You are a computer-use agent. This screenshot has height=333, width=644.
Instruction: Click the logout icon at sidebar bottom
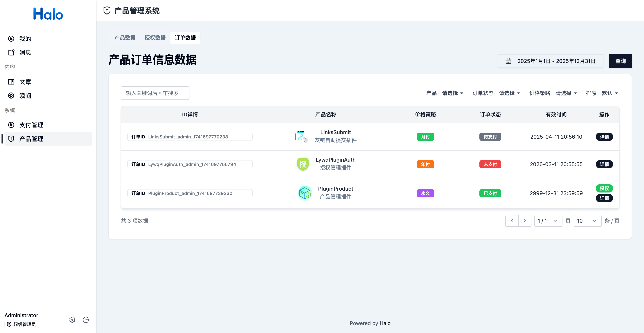86,320
